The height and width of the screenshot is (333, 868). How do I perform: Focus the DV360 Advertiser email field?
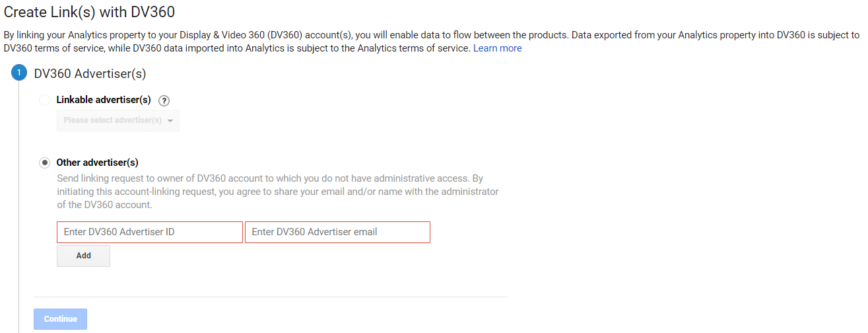click(x=337, y=232)
